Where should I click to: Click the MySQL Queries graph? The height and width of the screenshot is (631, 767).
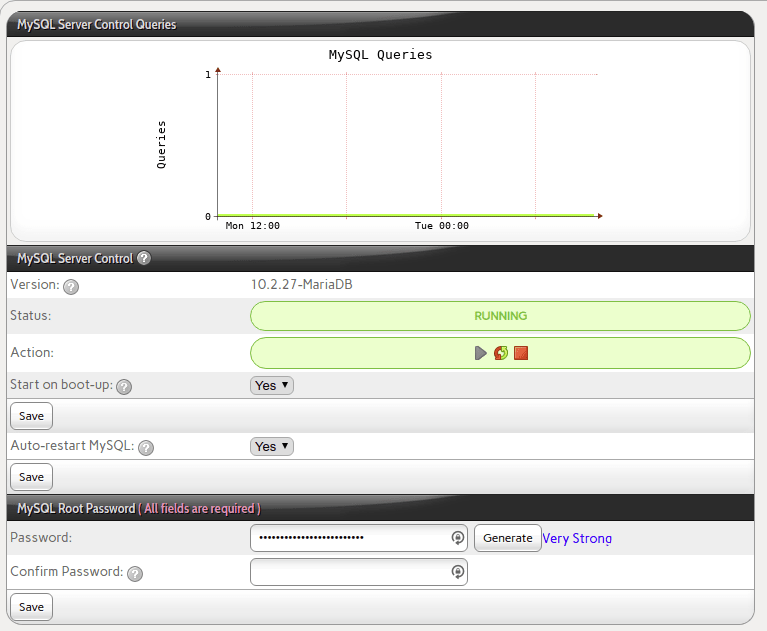[380, 141]
